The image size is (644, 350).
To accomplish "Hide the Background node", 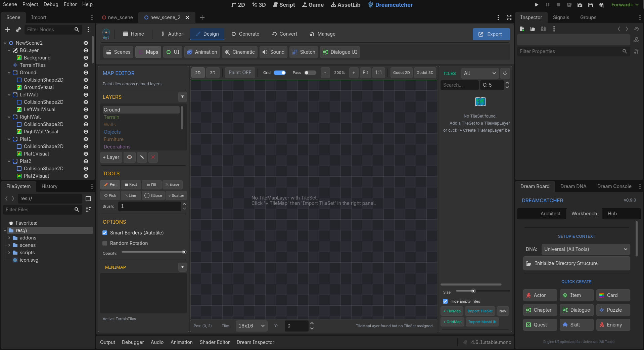I will point(86,58).
